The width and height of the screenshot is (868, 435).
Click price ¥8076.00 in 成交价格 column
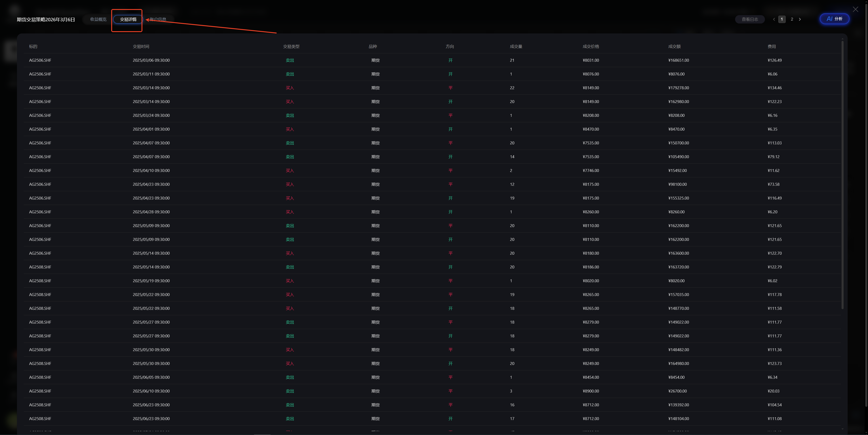coord(591,74)
